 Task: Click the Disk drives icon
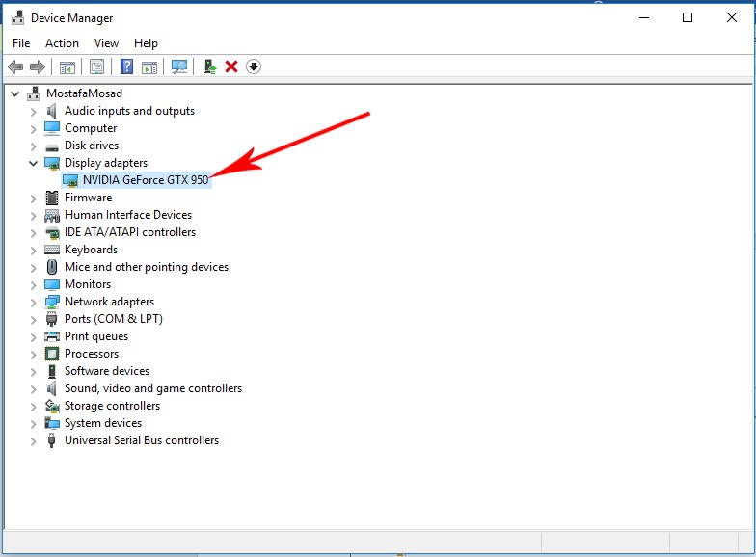click(x=52, y=146)
